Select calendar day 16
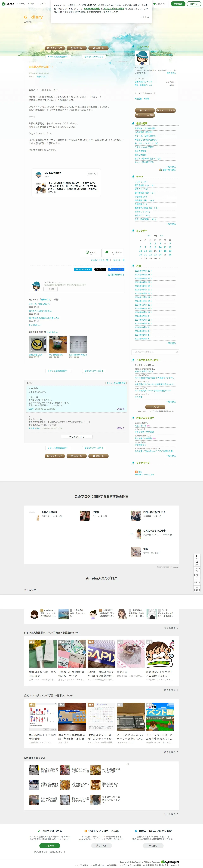 155,251
